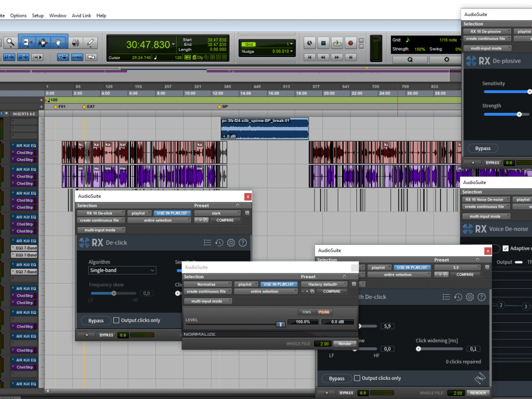Open the Help menu
This screenshot has width=532, height=399.
click(101, 15)
